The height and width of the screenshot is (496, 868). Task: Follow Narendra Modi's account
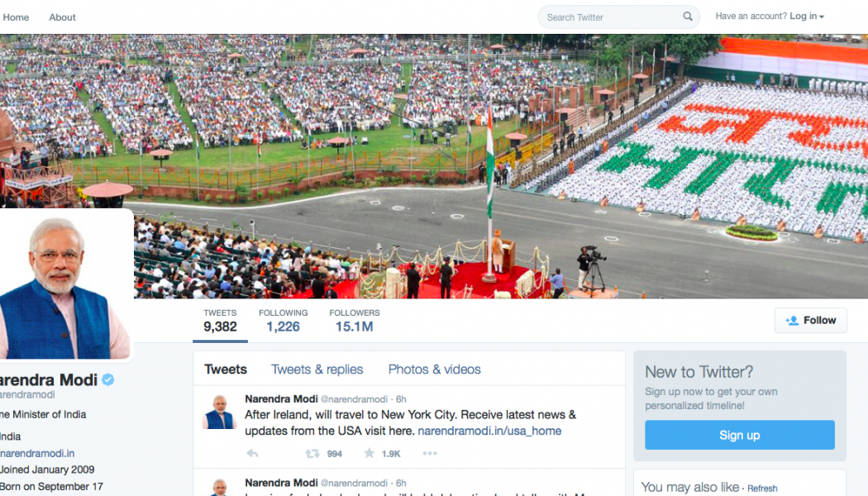point(810,321)
